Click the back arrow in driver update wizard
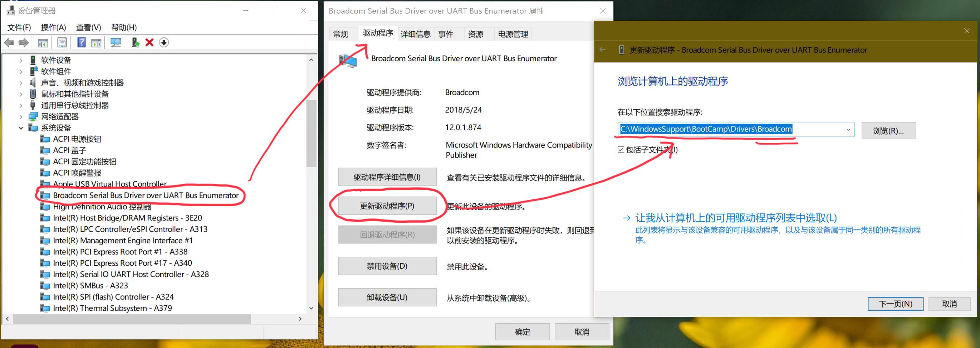This screenshot has width=980, height=348. pyautogui.click(x=602, y=50)
